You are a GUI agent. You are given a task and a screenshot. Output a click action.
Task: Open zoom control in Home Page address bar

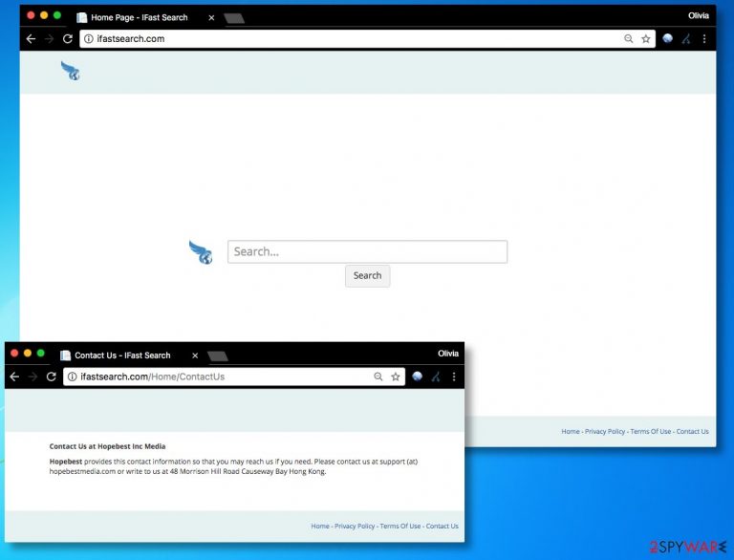pyautogui.click(x=628, y=39)
